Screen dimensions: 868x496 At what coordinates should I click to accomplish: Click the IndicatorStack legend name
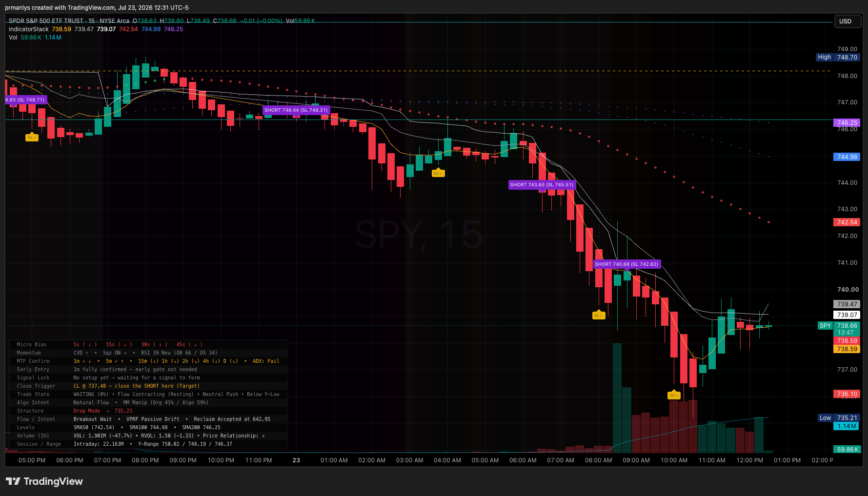(29, 29)
